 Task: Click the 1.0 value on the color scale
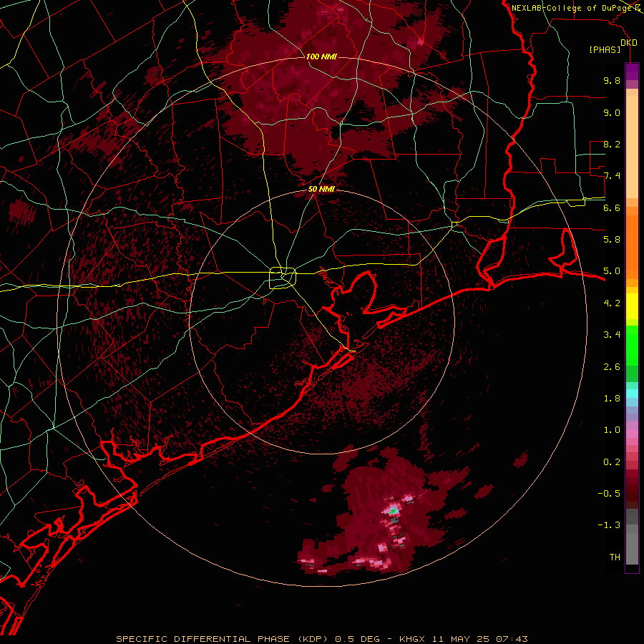click(612, 430)
